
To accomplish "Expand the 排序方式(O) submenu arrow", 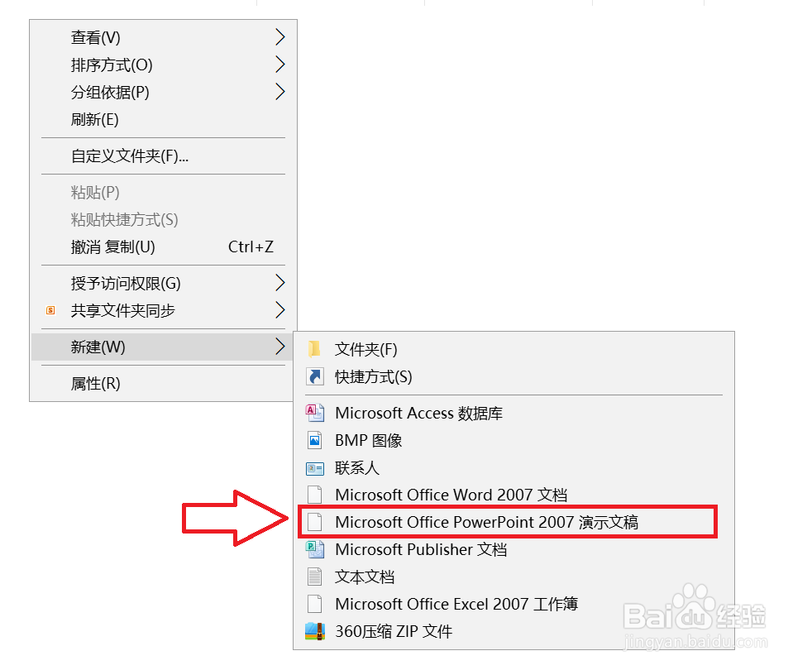I will pyautogui.click(x=279, y=65).
